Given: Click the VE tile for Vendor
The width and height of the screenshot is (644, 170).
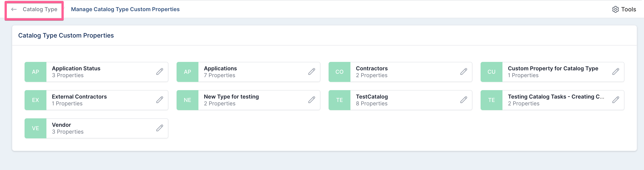Looking at the screenshot, I should (x=35, y=128).
